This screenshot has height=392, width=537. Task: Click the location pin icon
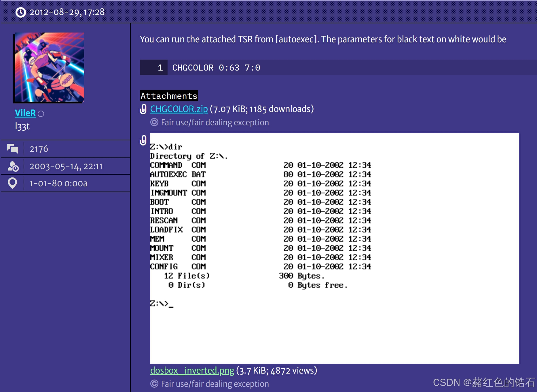click(x=12, y=183)
